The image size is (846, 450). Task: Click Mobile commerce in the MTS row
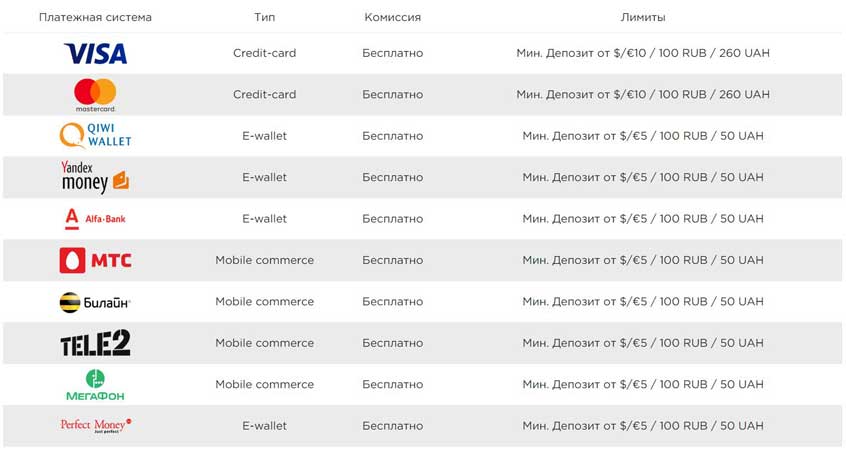tap(264, 260)
